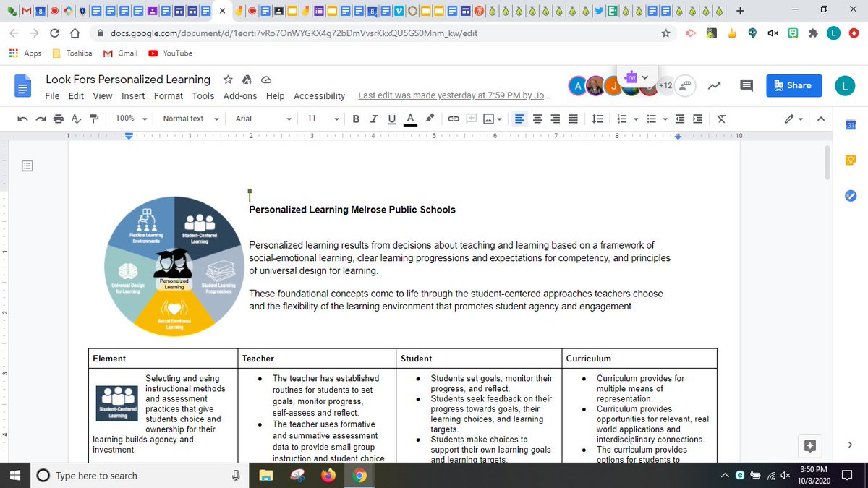
Task: Open the Format menu
Action: coord(169,95)
